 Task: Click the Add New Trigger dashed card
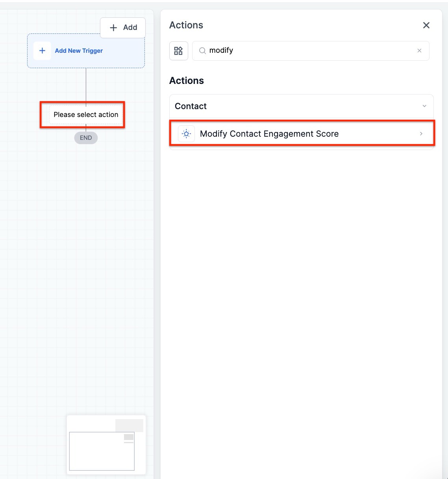(x=86, y=51)
